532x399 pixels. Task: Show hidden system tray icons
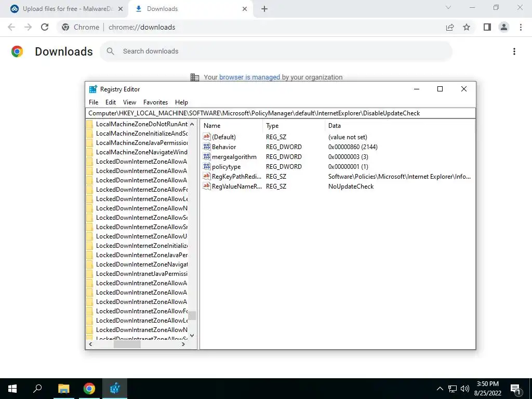point(440,389)
